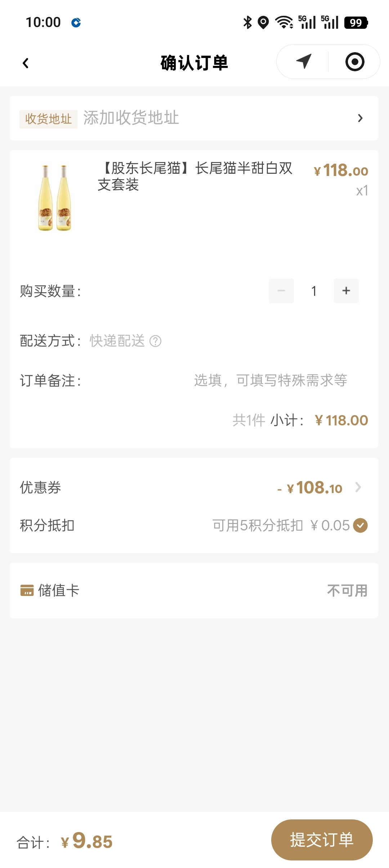This screenshot has height=868, width=389.
Task: Tap 添加收货地址 to add address
Action: pyautogui.click(x=131, y=118)
